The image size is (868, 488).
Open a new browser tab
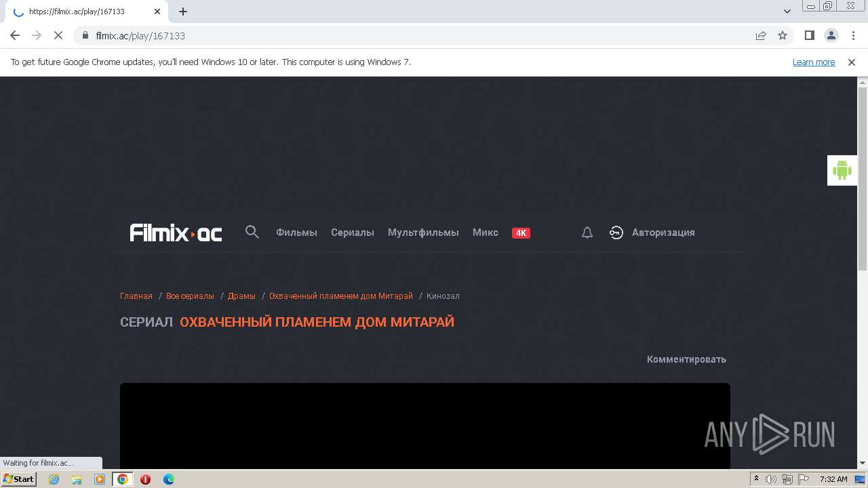coord(183,12)
